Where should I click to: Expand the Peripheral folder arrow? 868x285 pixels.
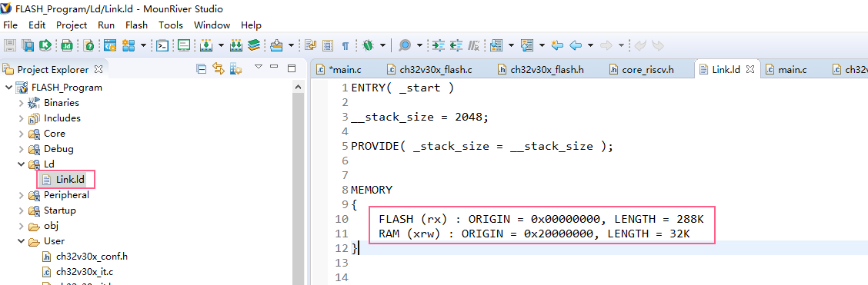21,196
